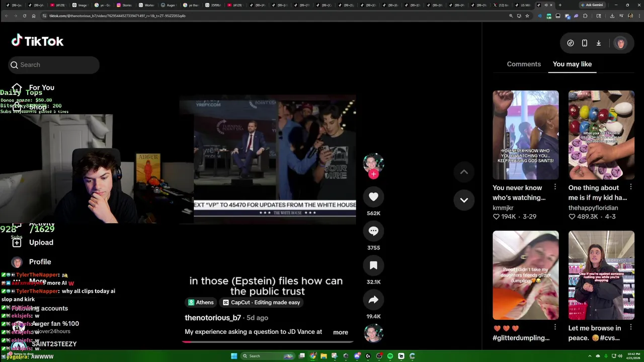The width and height of the screenshot is (644, 362).
Task: Open the TikTok logo home link
Action: click(x=38, y=41)
